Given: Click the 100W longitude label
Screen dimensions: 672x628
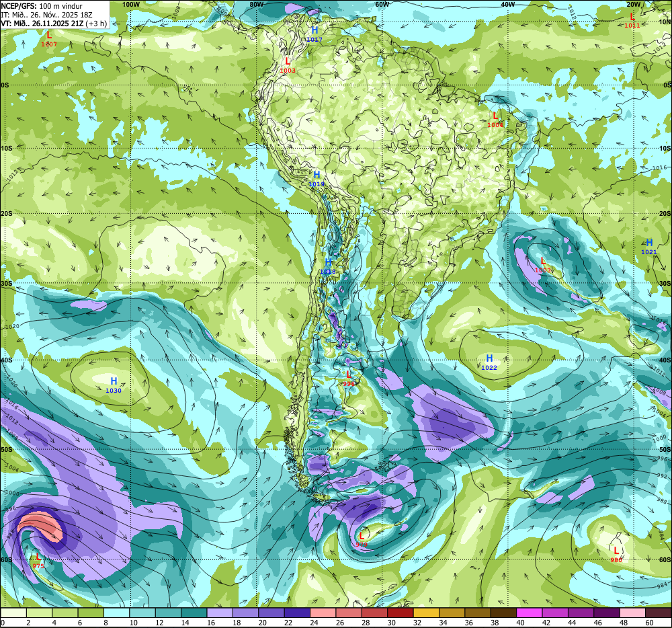Looking at the screenshot, I should coord(131,4).
